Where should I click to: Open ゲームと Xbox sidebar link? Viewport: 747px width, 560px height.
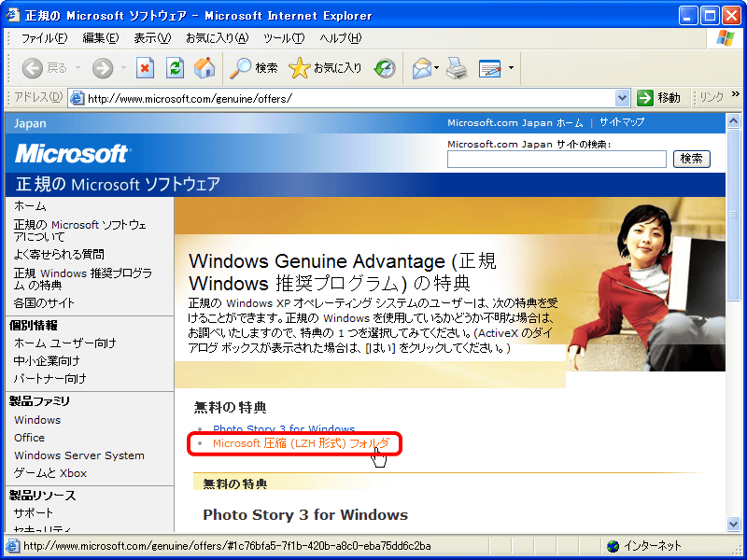click(x=50, y=473)
